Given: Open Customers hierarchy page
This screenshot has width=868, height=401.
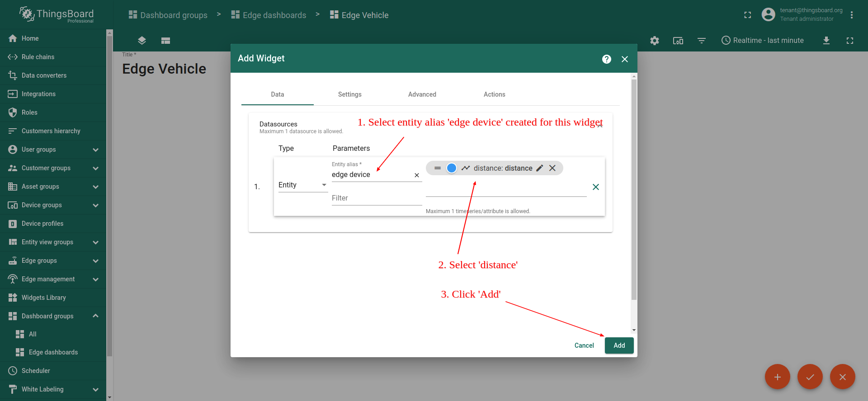Looking at the screenshot, I should pos(53,131).
